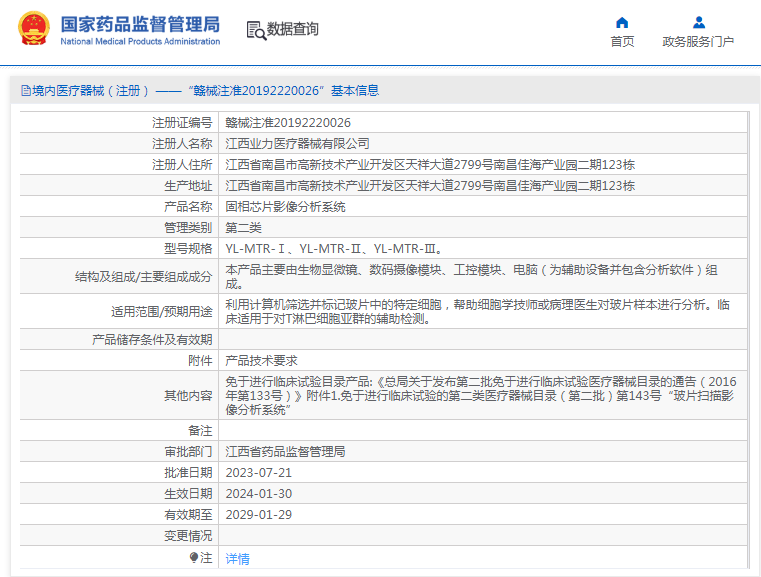
Task: Click the 数据查询 heading text
Action: pos(293,29)
